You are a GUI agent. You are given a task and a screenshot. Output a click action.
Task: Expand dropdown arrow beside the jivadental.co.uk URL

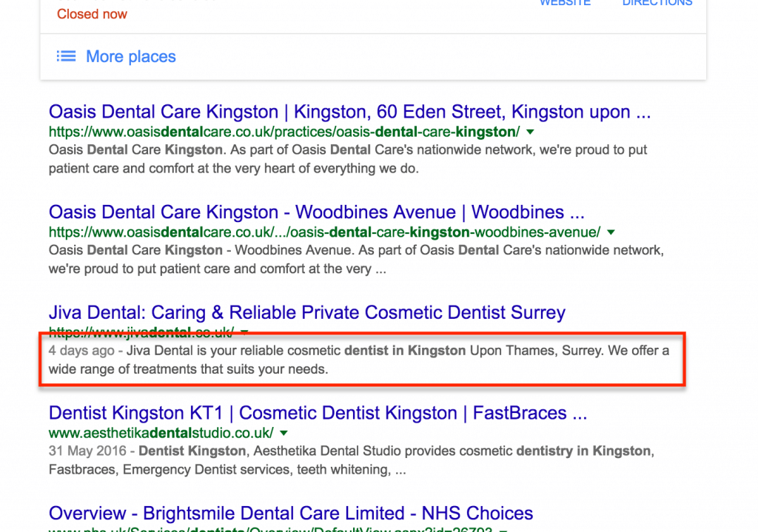coord(244,332)
